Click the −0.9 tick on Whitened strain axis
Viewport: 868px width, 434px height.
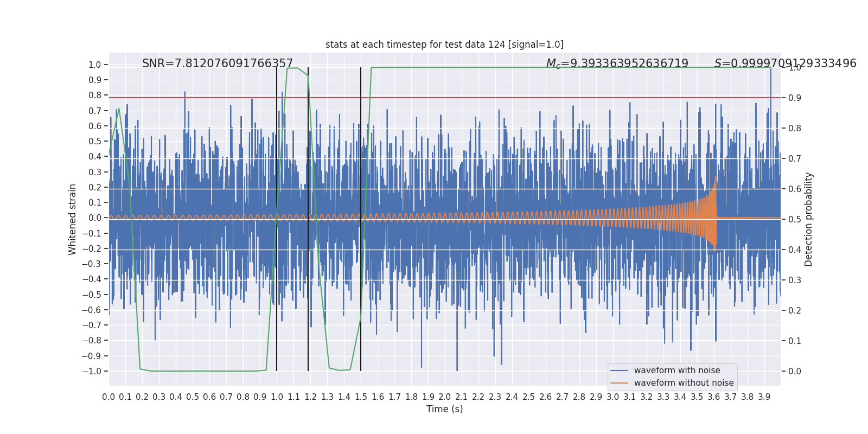tap(92, 356)
